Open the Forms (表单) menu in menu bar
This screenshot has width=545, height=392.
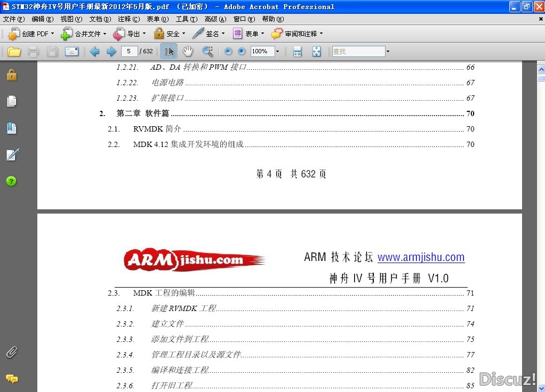pyautogui.click(x=158, y=19)
